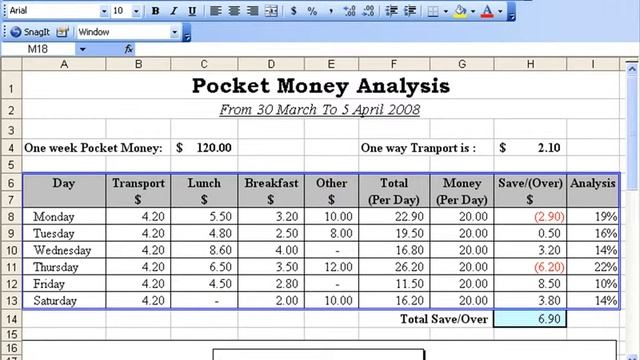Viewport: 640px width, 360px height.
Task: Select row 14 header
Action: click(11, 318)
